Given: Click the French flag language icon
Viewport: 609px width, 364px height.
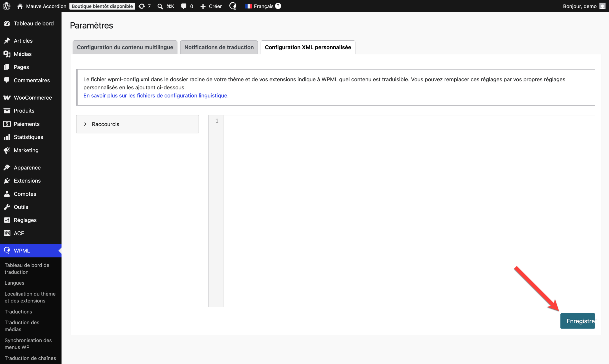Looking at the screenshot, I should coord(249,6).
